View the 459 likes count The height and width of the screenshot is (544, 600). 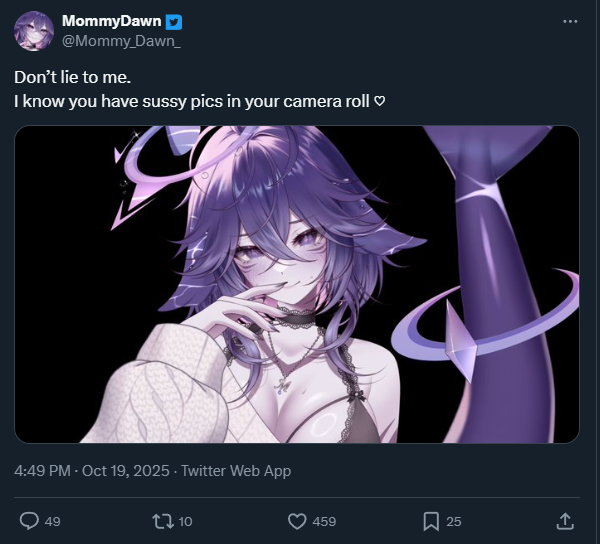point(324,521)
